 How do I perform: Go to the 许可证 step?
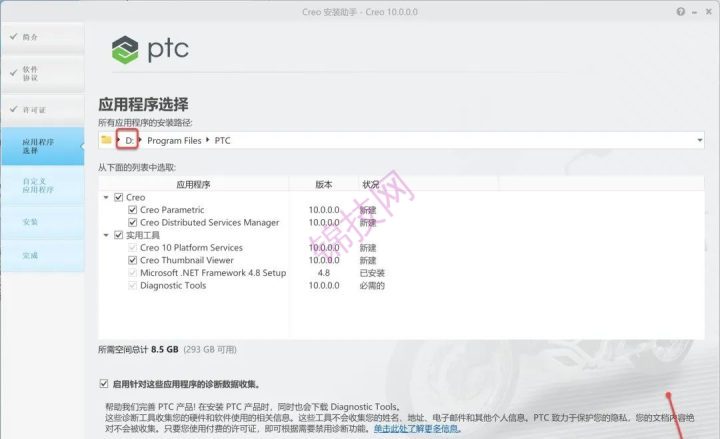pos(43,110)
